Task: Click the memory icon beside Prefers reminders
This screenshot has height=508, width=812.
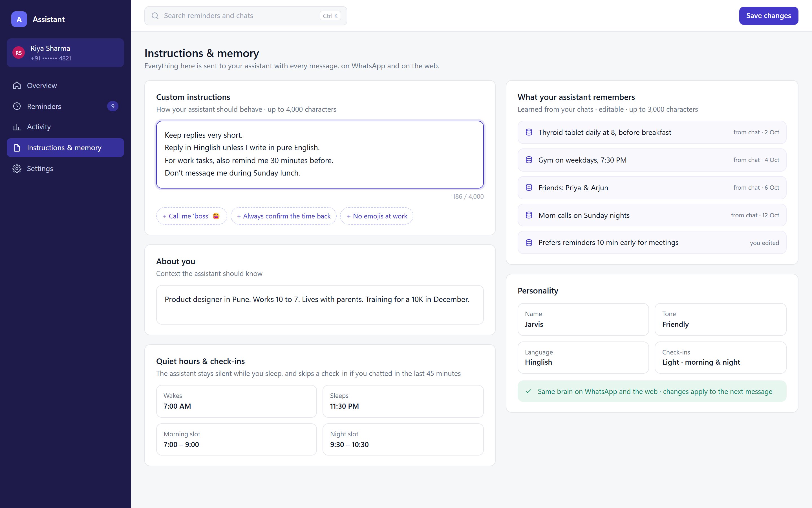Action: (529, 243)
